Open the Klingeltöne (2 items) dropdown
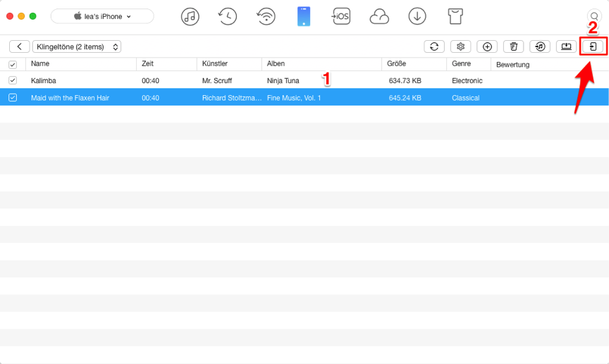This screenshot has height=364, width=609. 77,46
